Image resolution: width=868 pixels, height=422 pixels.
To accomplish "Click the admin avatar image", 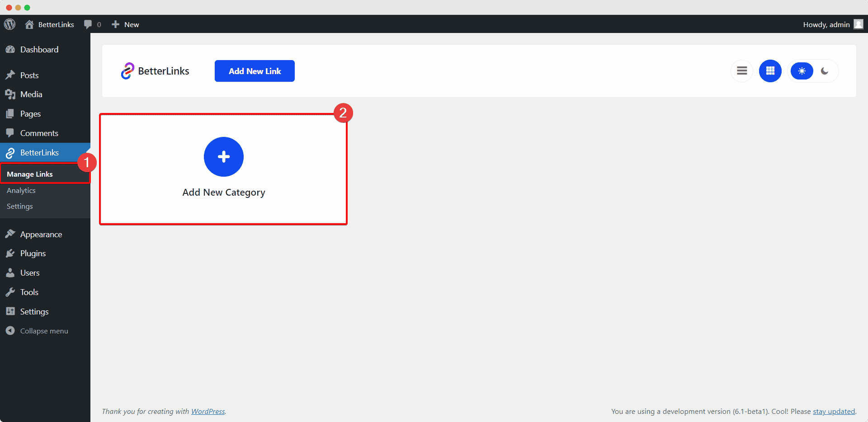I will (x=858, y=24).
